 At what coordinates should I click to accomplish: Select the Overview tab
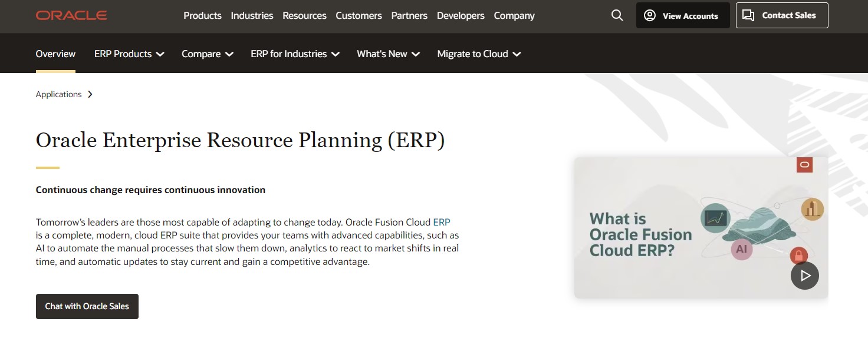coord(55,54)
